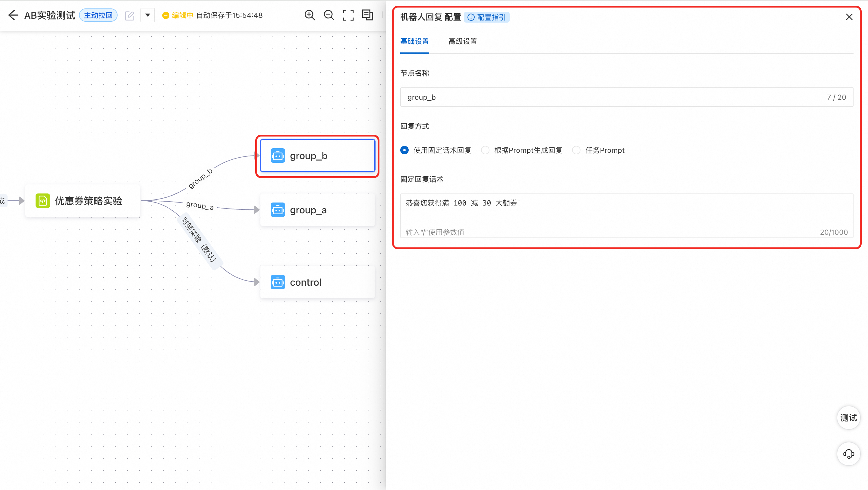Screen dimensions: 868x490
Task: Click the green code icon on 优惠券策略实验
Action: (x=43, y=201)
